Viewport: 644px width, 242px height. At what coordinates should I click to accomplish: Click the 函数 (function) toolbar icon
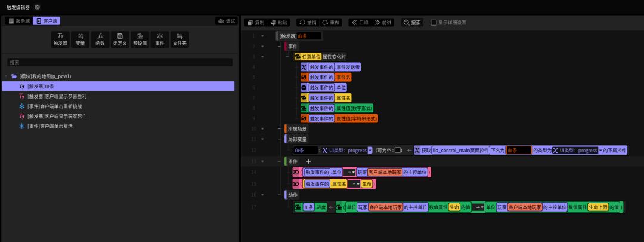click(x=101, y=39)
